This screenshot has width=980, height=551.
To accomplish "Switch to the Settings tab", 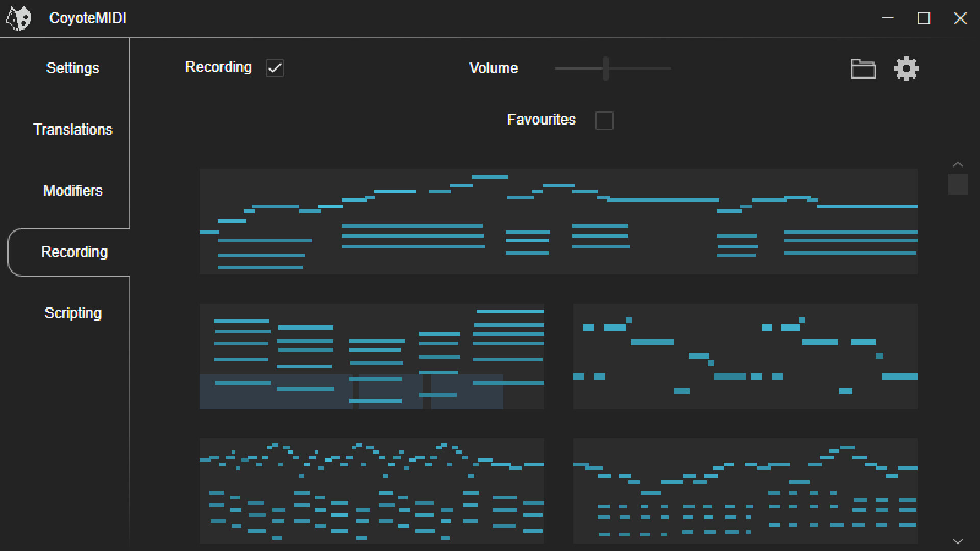I will [x=72, y=68].
